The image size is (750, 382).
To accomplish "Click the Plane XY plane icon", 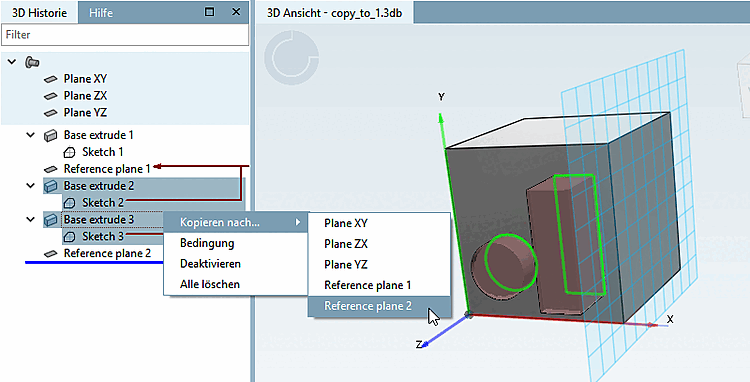I will point(51,79).
